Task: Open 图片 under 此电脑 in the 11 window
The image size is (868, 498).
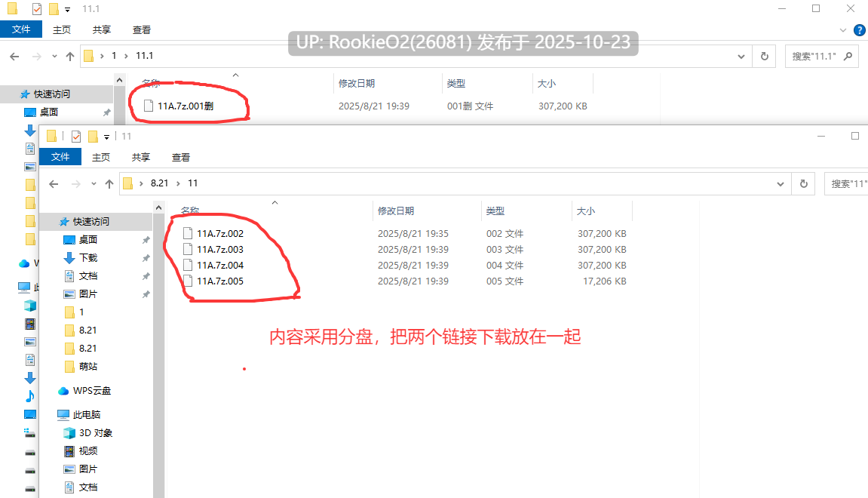Action: pyautogui.click(x=88, y=469)
